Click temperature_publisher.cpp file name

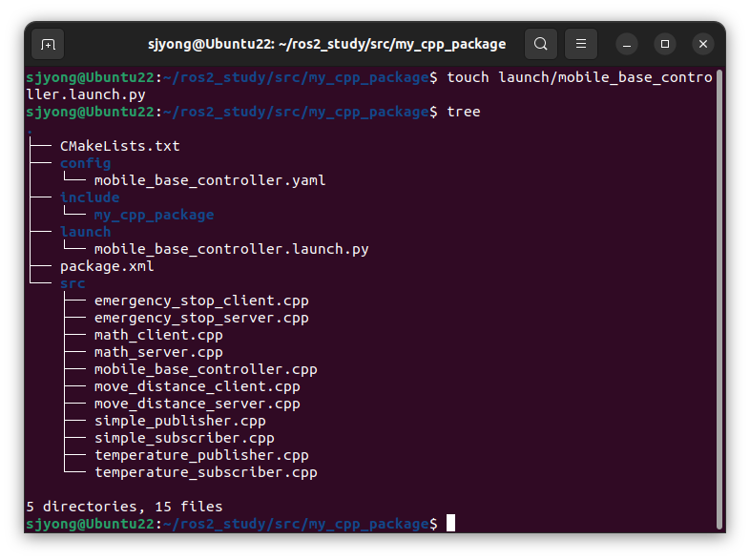click(201, 455)
